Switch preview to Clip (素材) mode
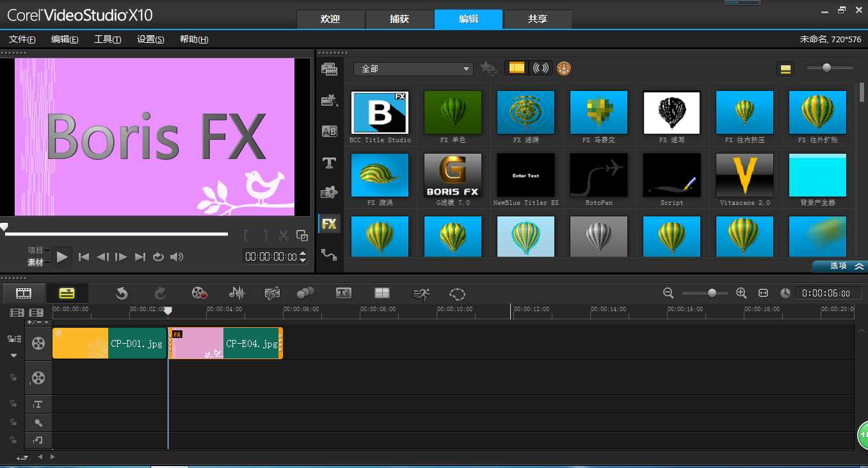The width and height of the screenshot is (868, 468). click(35, 262)
